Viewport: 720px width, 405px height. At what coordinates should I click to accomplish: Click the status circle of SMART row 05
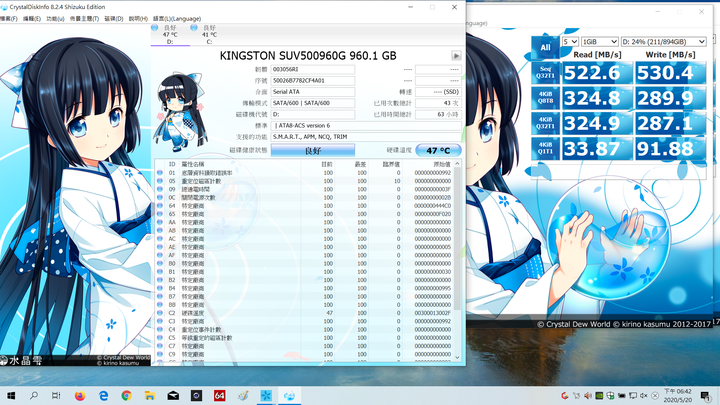160,181
